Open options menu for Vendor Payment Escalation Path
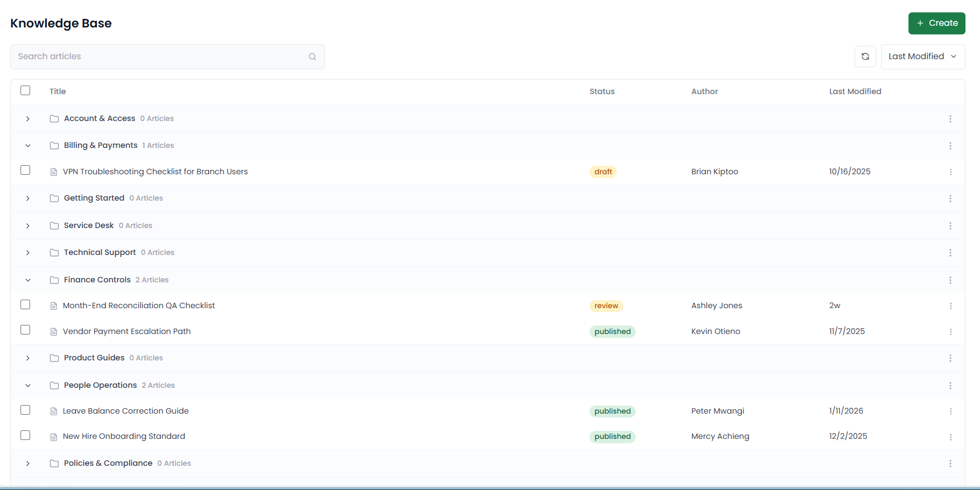This screenshot has height=490, width=980. click(x=950, y=332)
